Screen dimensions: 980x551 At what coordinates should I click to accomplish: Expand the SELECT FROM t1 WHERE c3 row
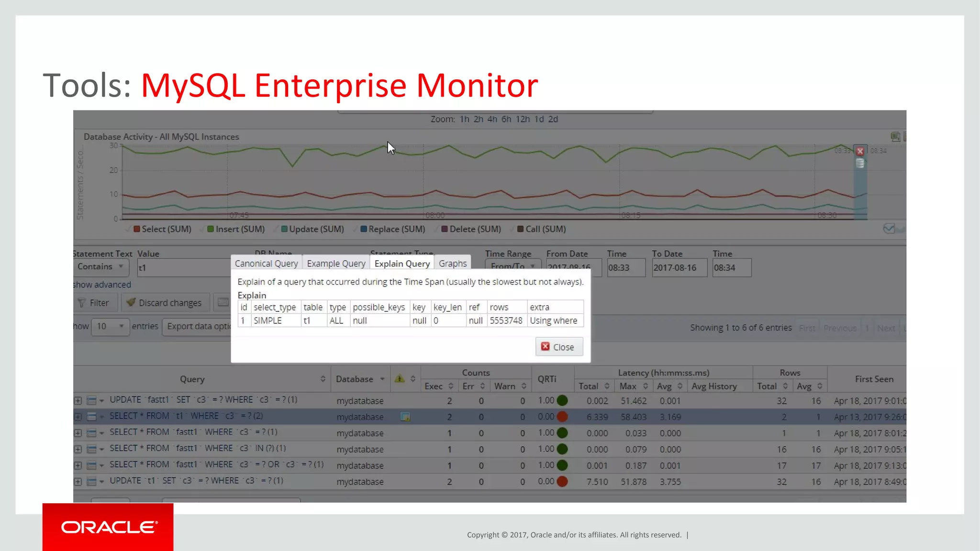78,417
